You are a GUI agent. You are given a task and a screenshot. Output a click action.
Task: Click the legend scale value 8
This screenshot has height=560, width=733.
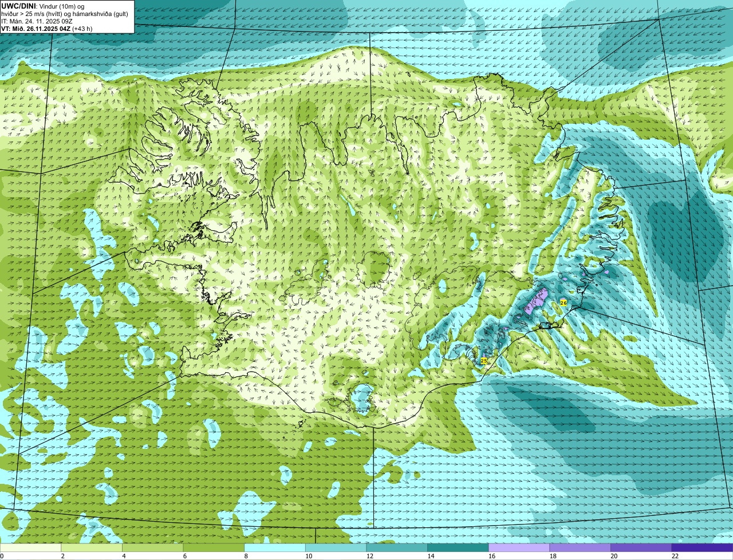[246, 556]
